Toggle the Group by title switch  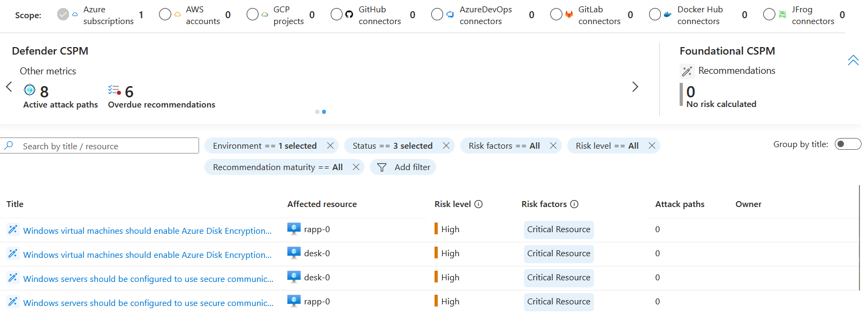click(x=848, y=144)
